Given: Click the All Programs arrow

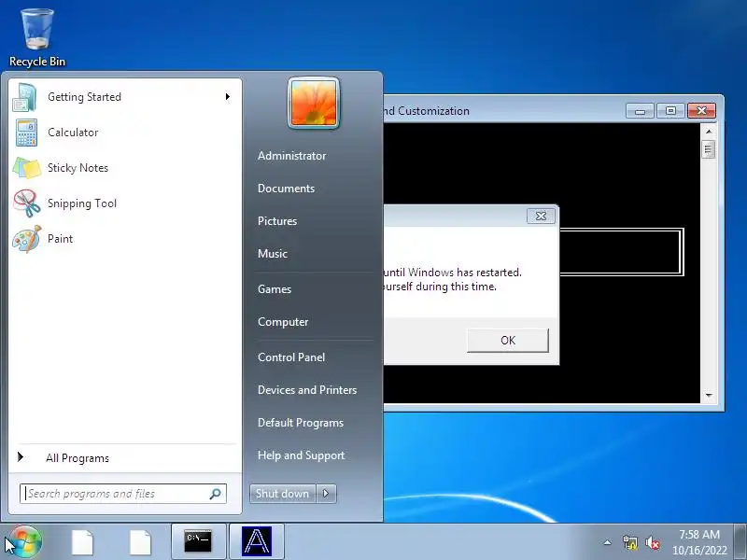Looking at the screenshot, I should click(x=21, y=457).
